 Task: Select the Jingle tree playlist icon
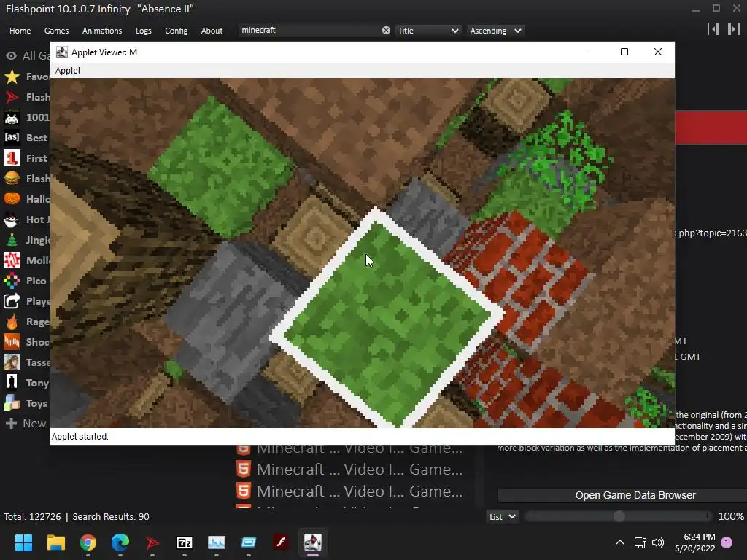coord(12,240)
